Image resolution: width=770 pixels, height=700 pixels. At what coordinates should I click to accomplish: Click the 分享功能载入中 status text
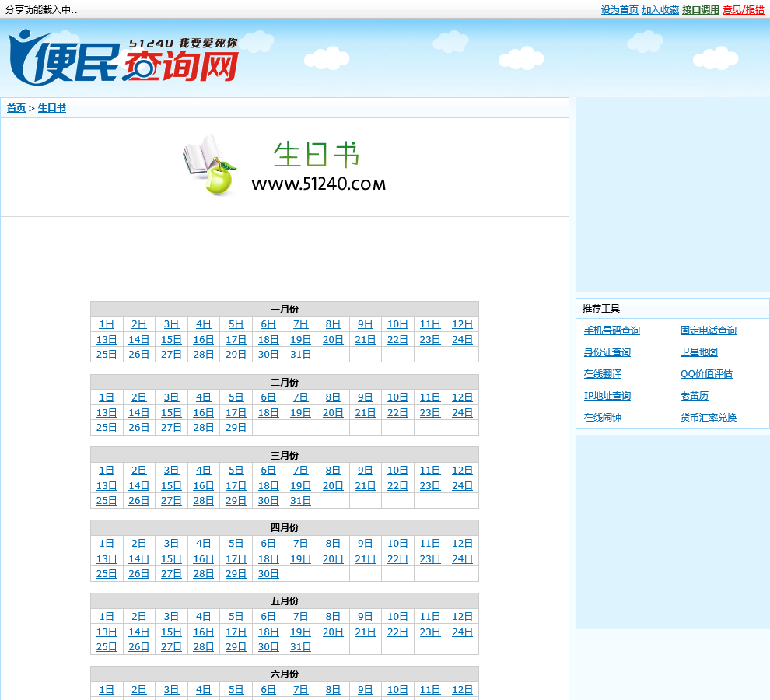click(x=41, y=10)
